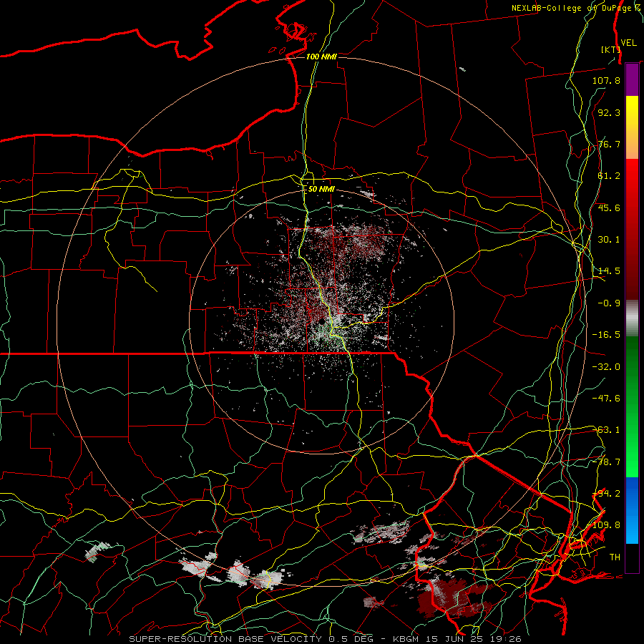Click the -78.7 velocity scale value

click(606, 462)
